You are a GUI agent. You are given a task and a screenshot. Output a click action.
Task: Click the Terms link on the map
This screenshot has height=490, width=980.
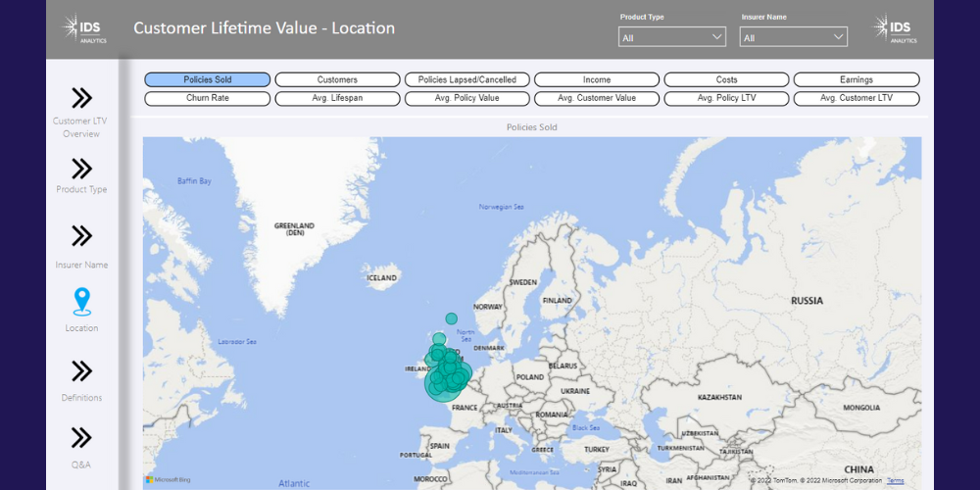coord(896,481)
